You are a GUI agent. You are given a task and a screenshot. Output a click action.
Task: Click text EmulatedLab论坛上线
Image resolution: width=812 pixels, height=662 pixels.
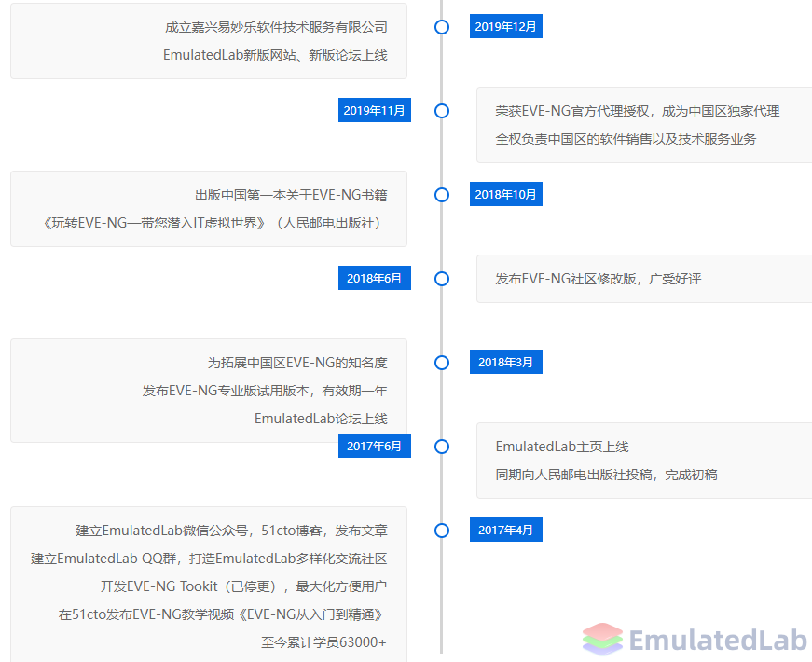[321, 419]
